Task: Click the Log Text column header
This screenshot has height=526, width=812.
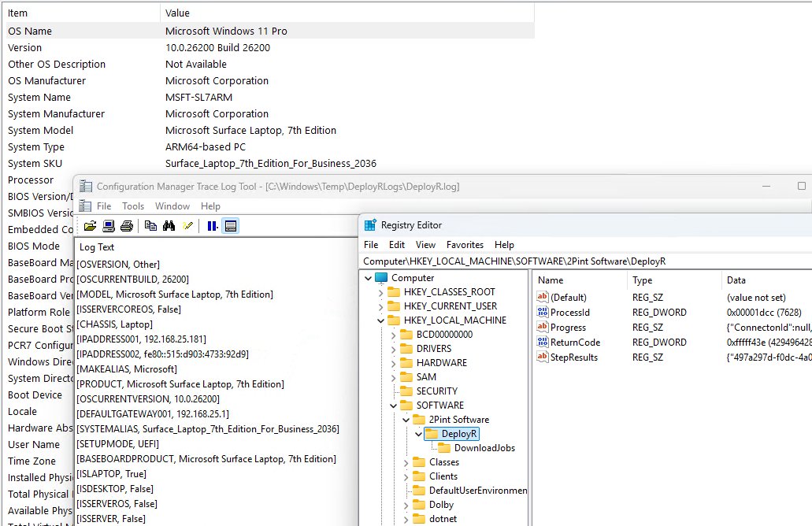Action: point(96,247)
